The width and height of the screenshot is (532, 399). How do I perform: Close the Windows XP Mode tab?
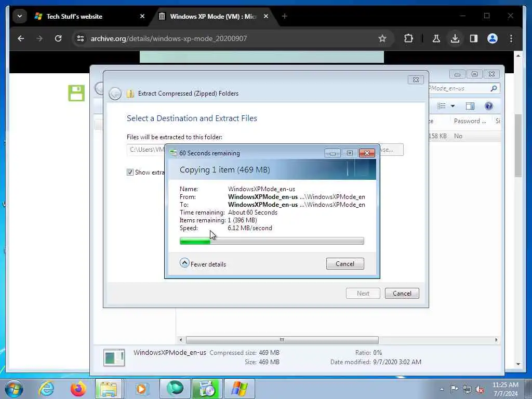[265, 16]
